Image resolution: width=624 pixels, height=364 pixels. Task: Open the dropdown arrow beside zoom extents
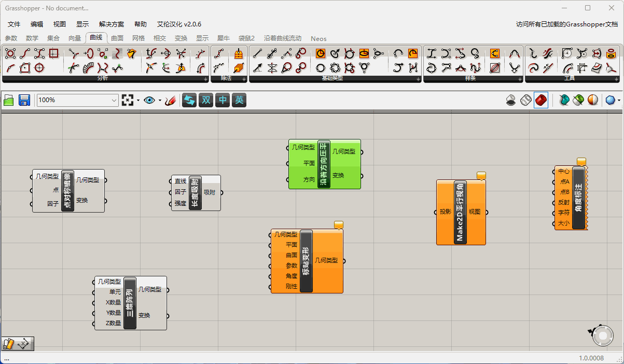(138, 101)
